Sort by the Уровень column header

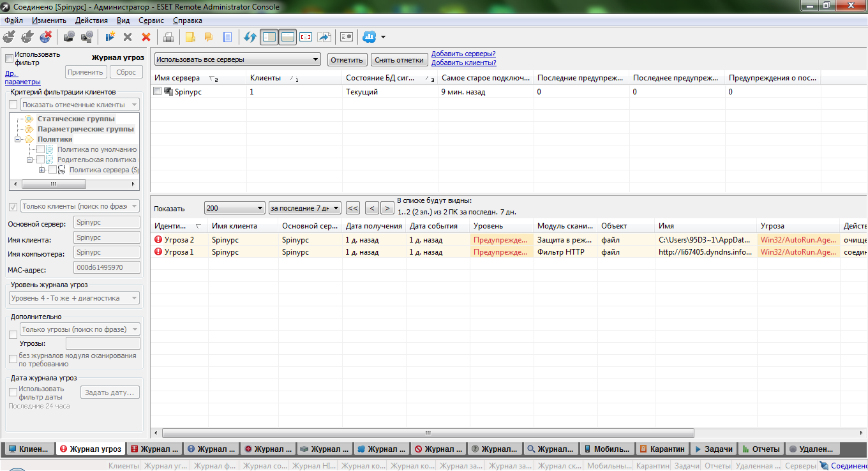tap(502, 226)
